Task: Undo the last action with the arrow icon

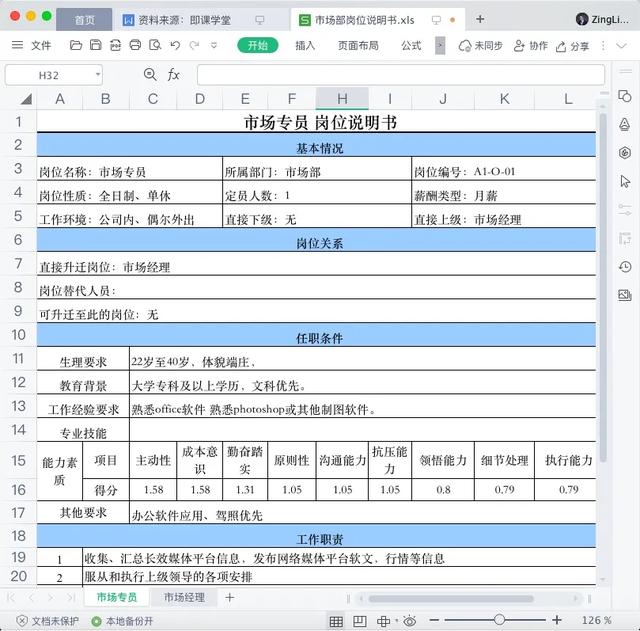Action: coord(175,45)
